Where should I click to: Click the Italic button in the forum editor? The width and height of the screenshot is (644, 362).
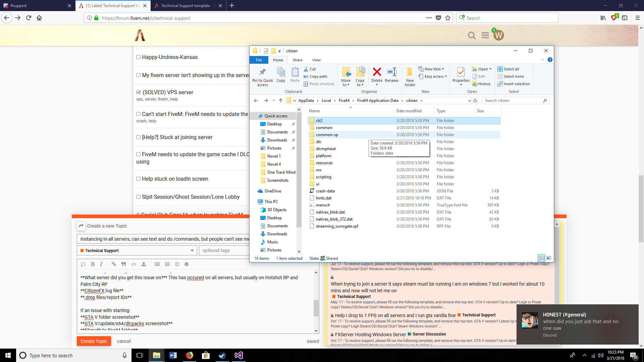click(101, 264)
